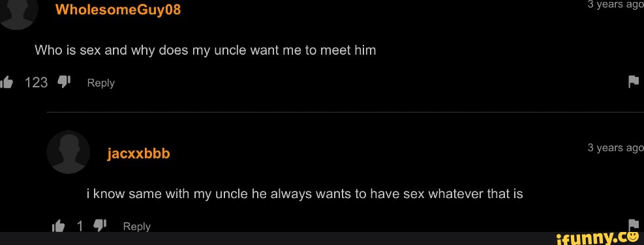This screenshot has height=245, width=644.
Task: Click jacxxbbb's '3 years ago' timestamp
Action: point(616,148)
